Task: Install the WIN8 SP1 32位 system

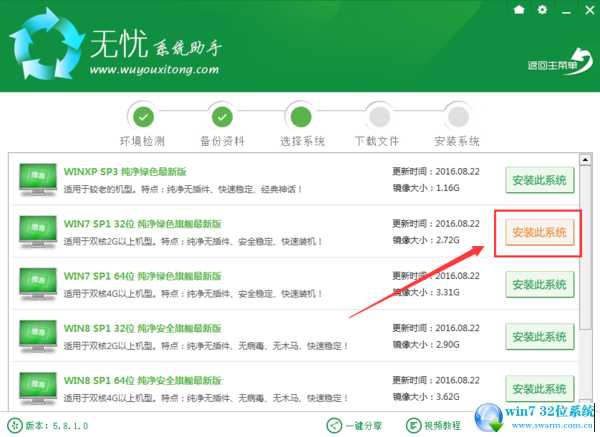Action: tap(540, 337)
